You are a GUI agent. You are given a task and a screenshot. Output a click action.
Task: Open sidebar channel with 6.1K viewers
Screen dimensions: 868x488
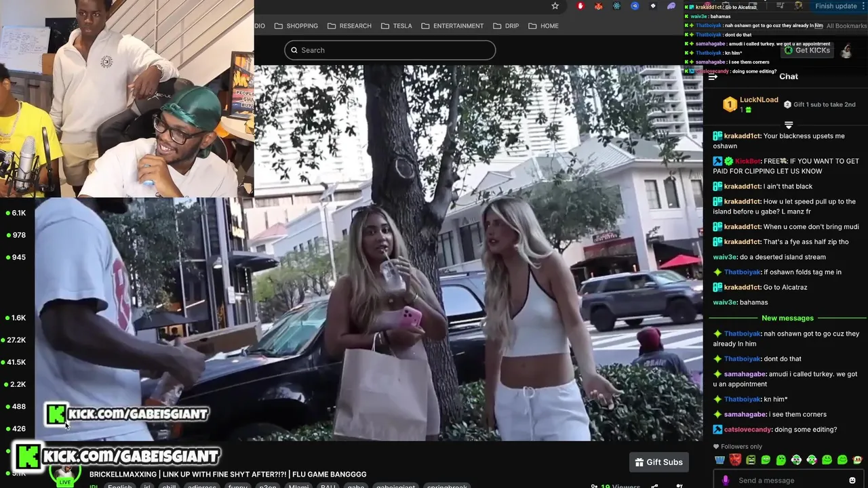tap(16, 213)
